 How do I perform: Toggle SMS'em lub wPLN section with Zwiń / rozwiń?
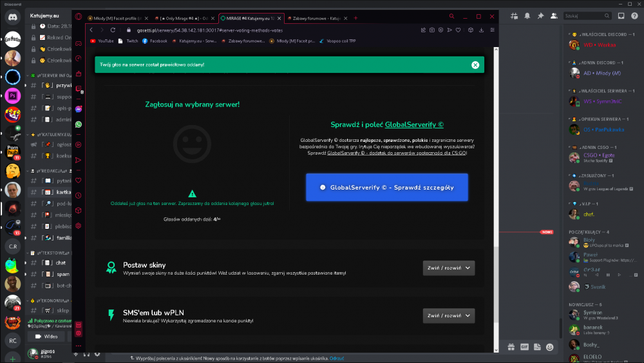[448, 316]
